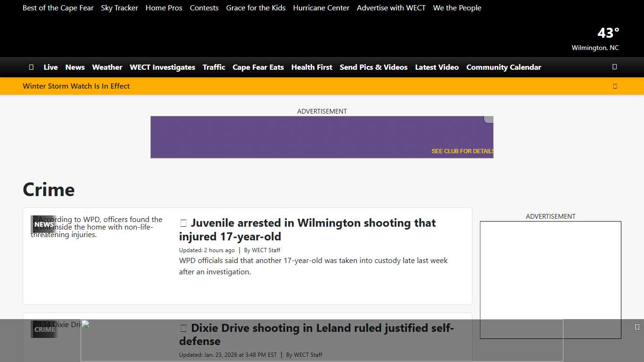Click the NEWS badge on the first story thumbnail
The height and width of the screenshot is (362, 644).
coord(43,224)
